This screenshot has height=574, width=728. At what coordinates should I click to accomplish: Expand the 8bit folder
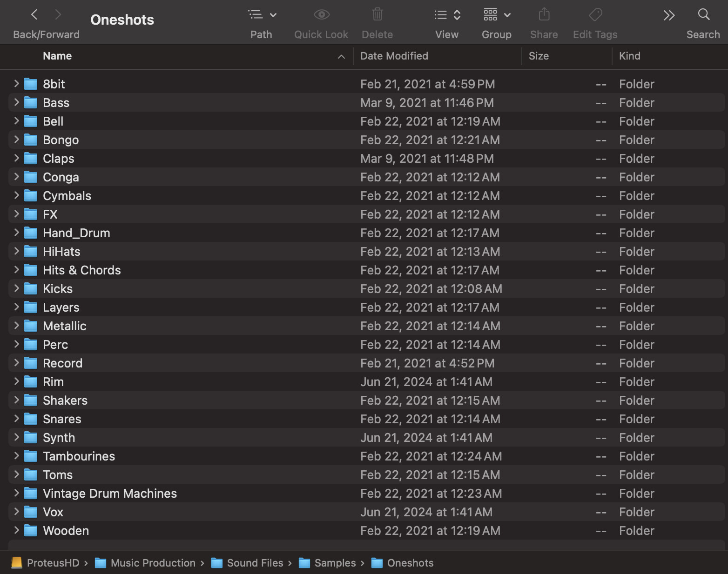tap(16, 84)
